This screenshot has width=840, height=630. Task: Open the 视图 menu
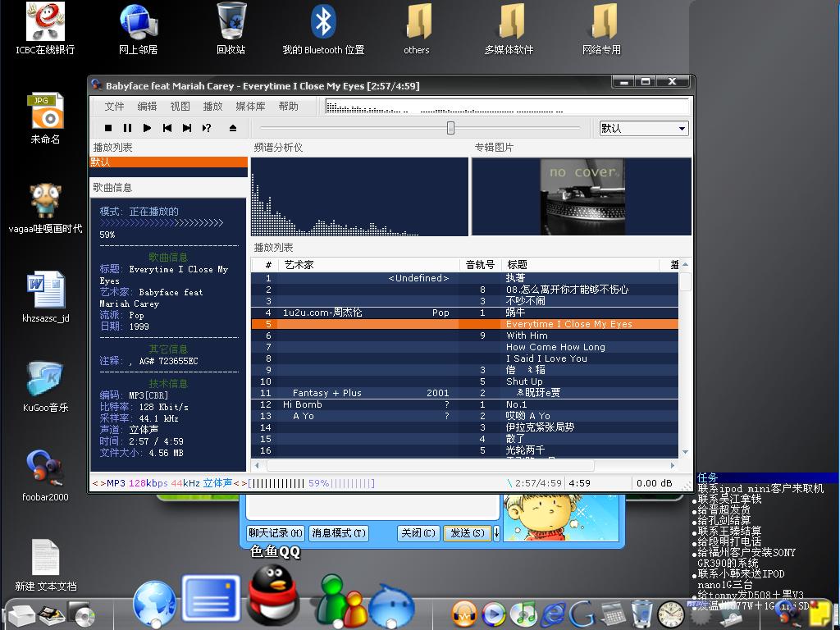pyautogui.click(x=180, y=106)
